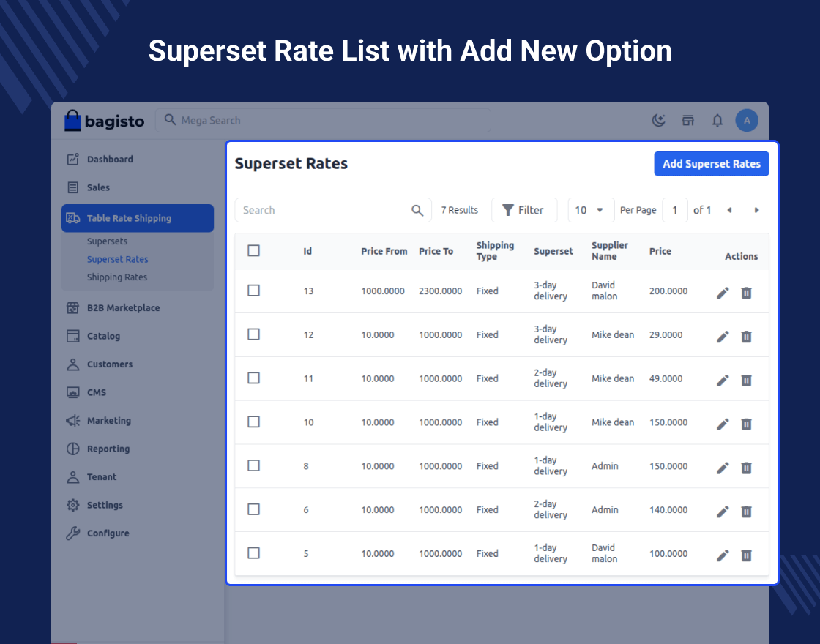Delete superset rate with Id 11
The image size is (820, 644).
[746, 381]
